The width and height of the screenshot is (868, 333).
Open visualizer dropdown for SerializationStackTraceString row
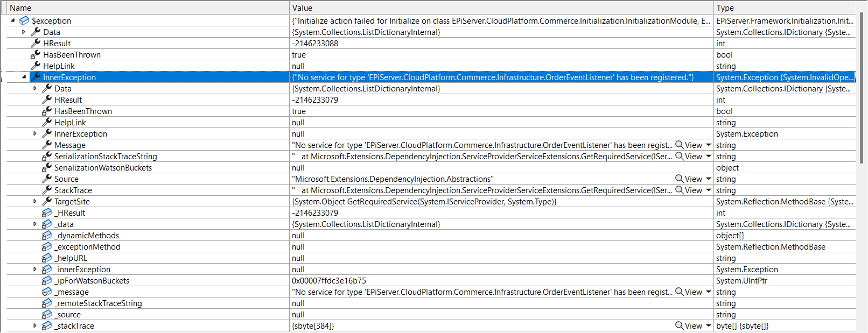(709, 157)
